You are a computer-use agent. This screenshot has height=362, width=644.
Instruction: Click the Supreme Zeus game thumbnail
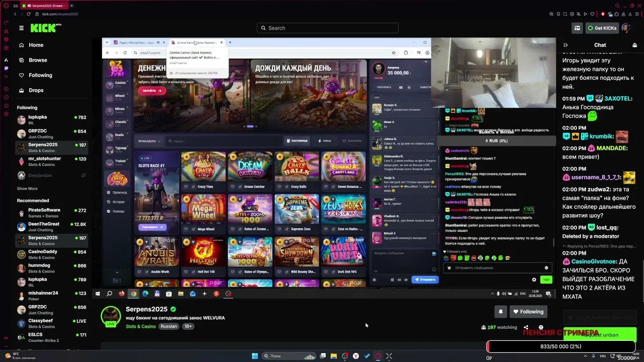pos(297,209)
